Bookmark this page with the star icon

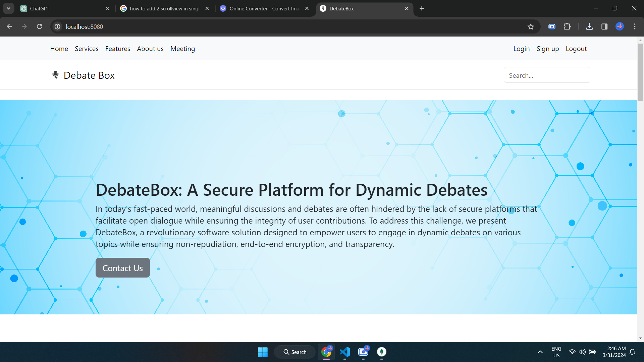[531, 27]
